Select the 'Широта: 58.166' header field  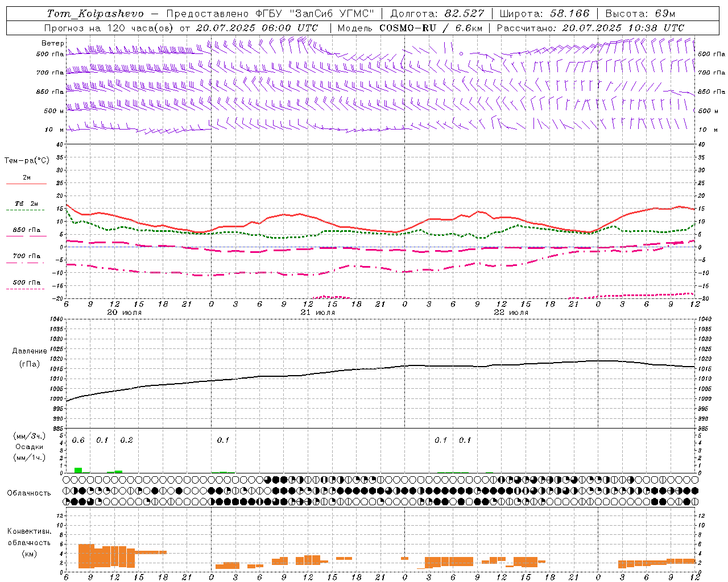[544, 14]
